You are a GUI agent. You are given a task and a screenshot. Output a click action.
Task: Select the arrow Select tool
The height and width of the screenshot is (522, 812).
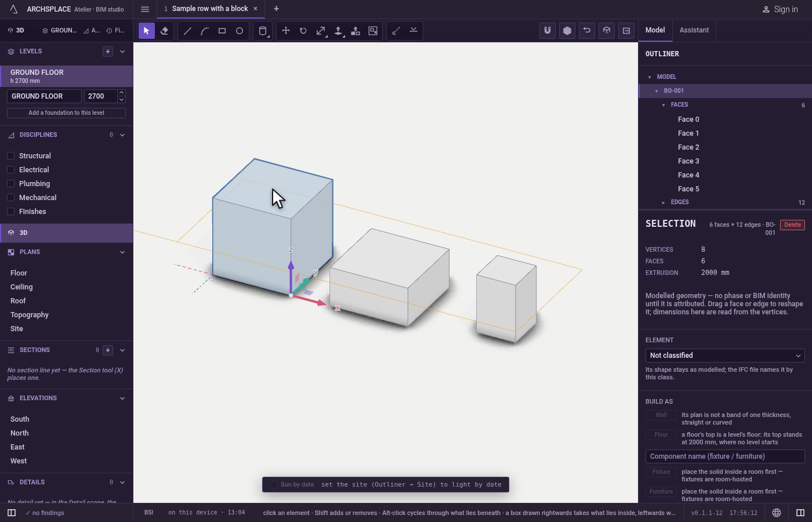[x=147, y=31]
